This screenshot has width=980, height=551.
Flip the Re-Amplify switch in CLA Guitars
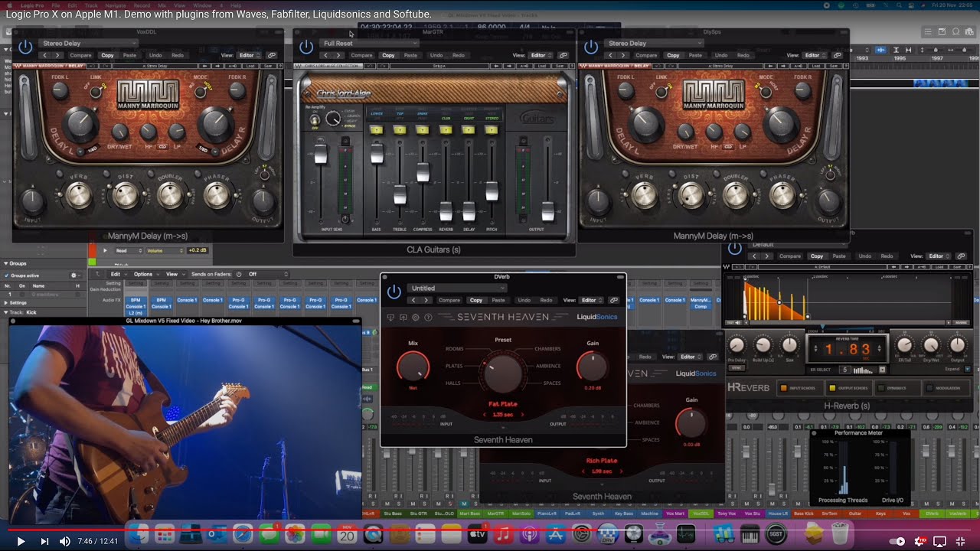(314, 119)
